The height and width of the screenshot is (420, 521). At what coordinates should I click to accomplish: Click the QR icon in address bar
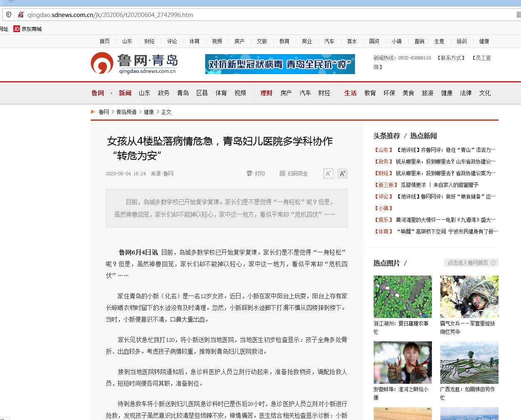tap(518, 15)
